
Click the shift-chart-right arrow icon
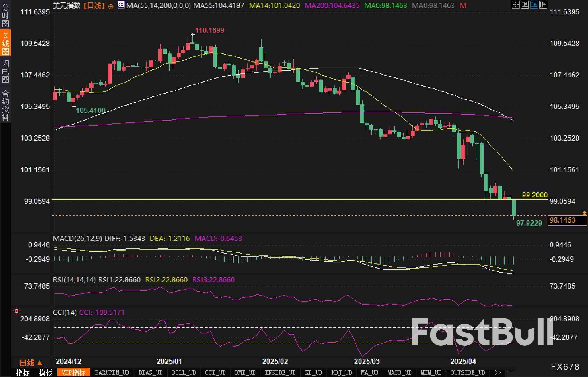(x=543, y=5)
